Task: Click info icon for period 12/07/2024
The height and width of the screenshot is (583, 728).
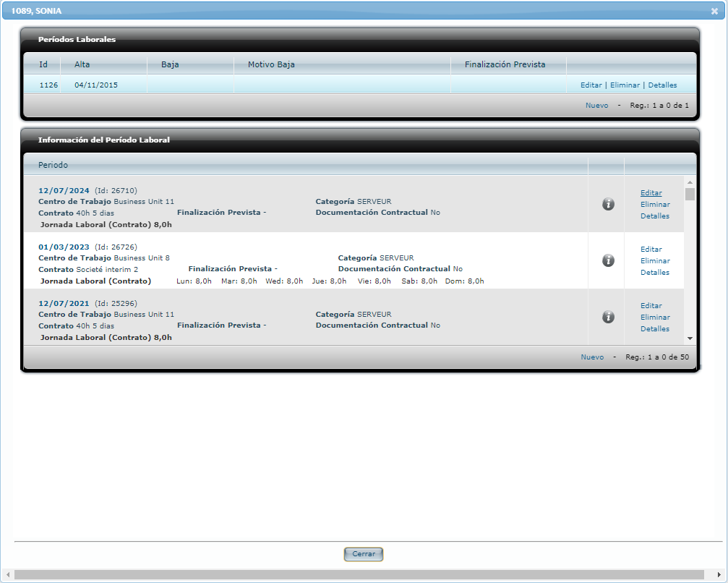Action: (608, 204)
